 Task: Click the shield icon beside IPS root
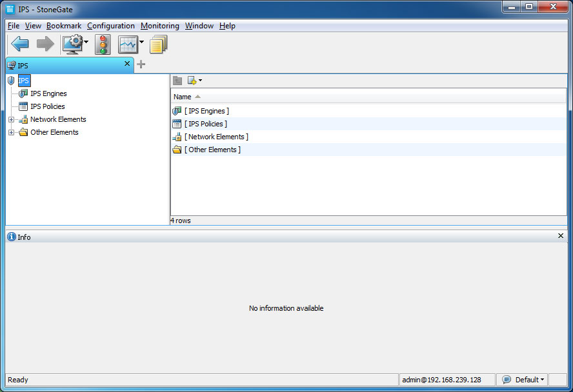[11, 81]
